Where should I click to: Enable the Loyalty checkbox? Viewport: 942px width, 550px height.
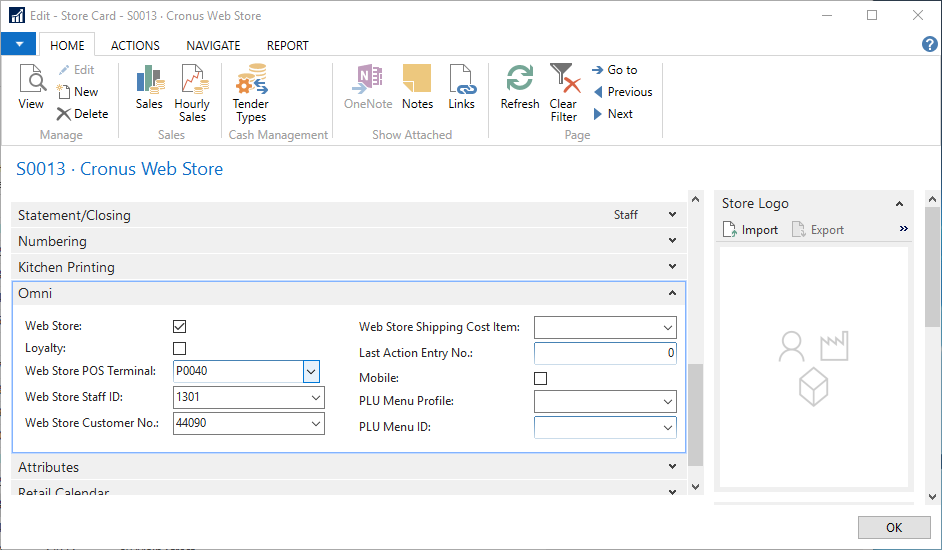(180, 349)
